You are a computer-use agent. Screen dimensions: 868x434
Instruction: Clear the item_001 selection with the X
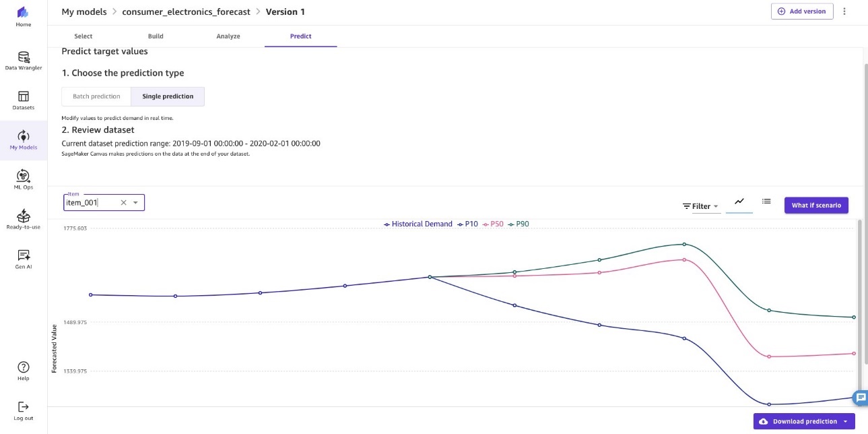(123, 203)
